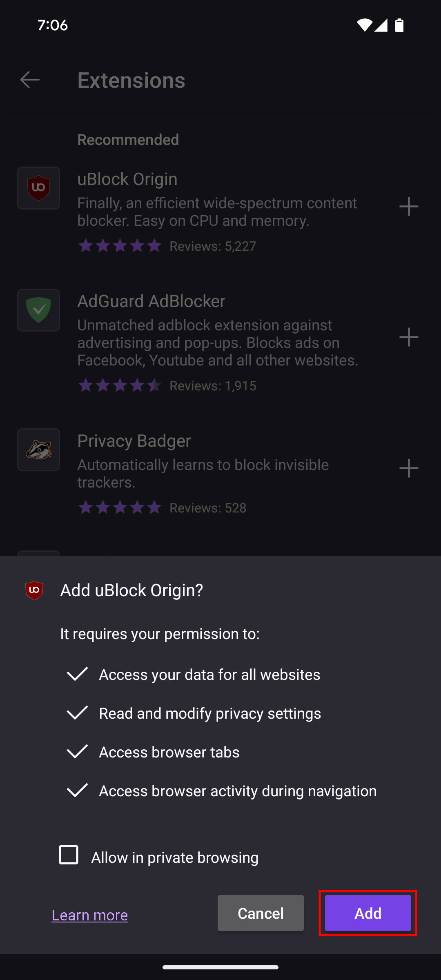Tap the Wi-Fi icon in status bar
Viewport: 441px width, 980px height.
coord(364,25)
